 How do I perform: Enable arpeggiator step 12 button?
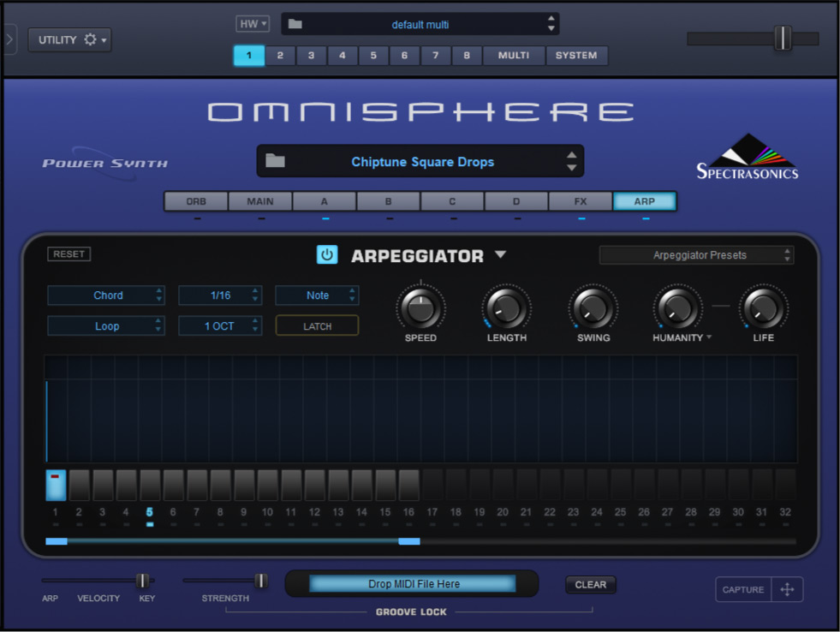coord(314,485)
